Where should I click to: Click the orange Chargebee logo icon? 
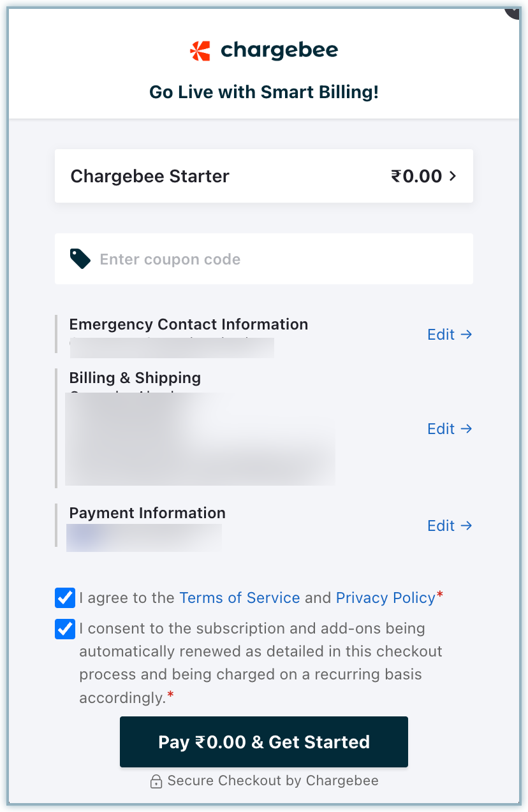click(200, 50)
